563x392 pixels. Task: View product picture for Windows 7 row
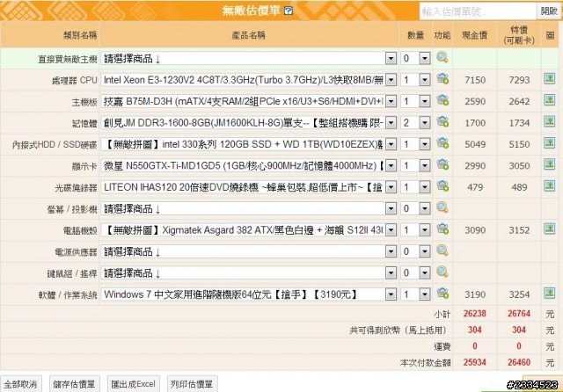tap(549, 294)
